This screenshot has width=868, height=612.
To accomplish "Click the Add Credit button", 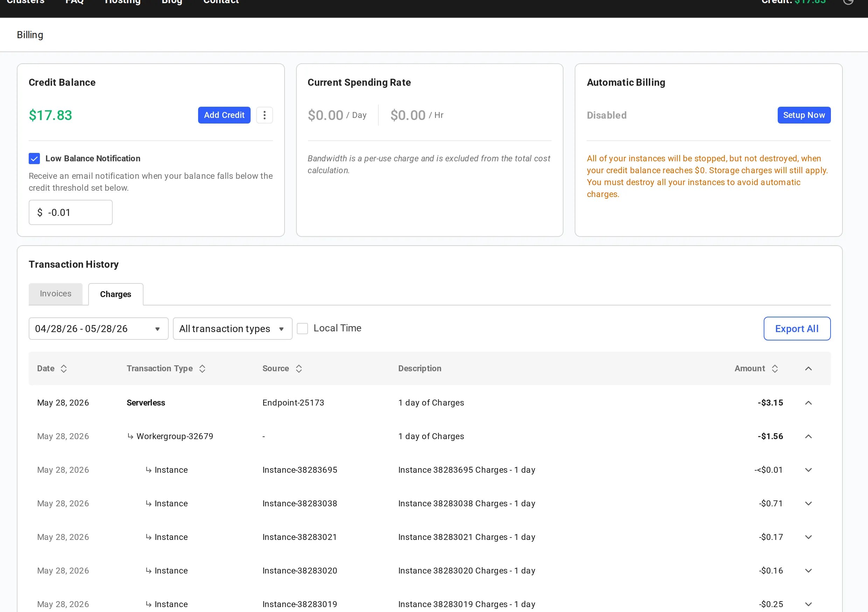I will coord(224,115).
